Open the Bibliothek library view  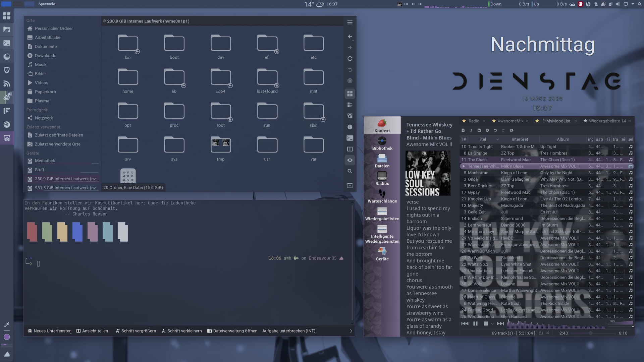point(382,143)
